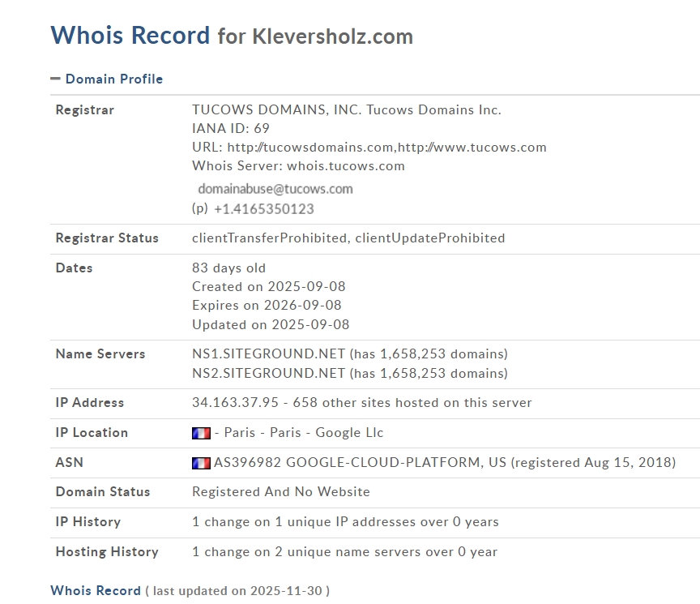This screenshot has height=604, width=700.
Task: Click the IP History change details
Action: pyautogui.click(x=345, y=522)
